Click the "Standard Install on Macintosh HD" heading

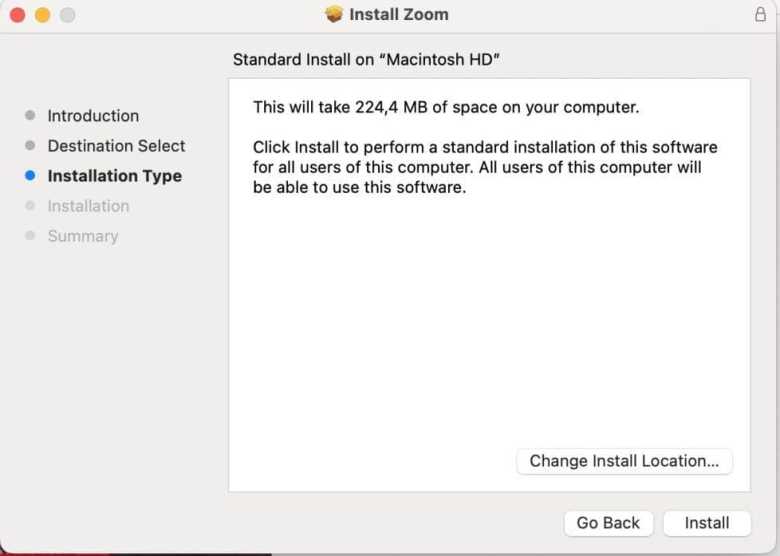[366, 60]
